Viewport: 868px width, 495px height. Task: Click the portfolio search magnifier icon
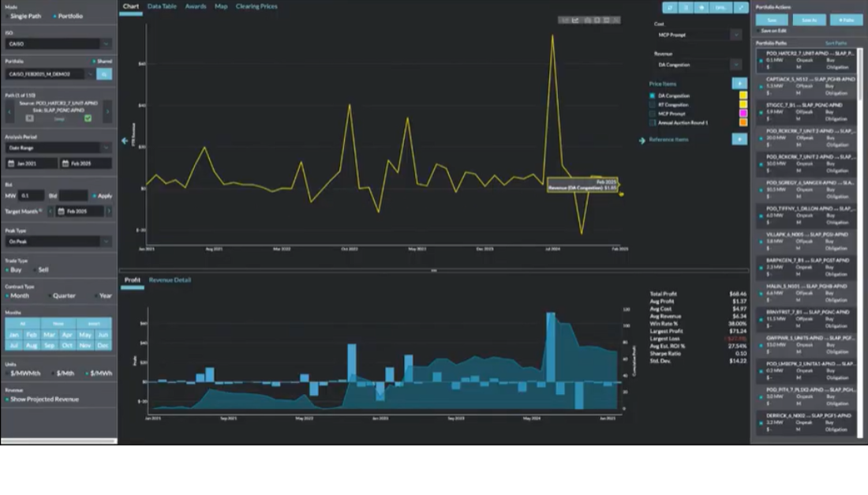pos(104,74)
